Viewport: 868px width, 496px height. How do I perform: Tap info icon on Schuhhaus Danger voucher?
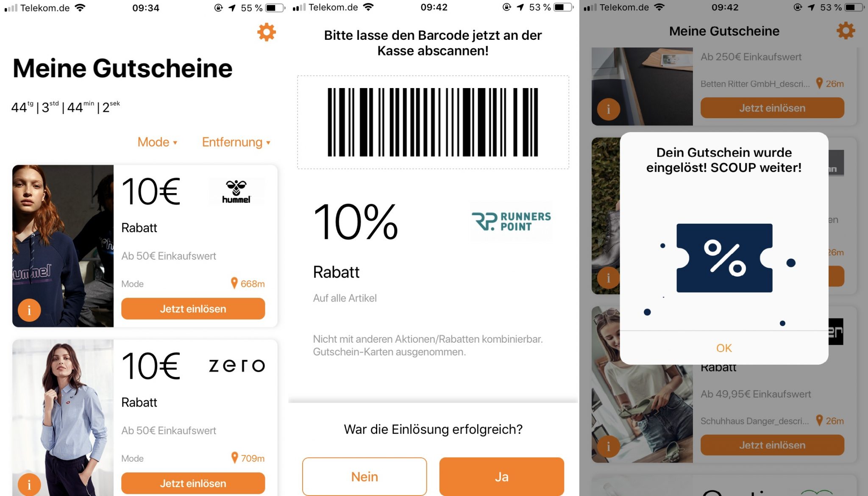click(x=609, y=446)
